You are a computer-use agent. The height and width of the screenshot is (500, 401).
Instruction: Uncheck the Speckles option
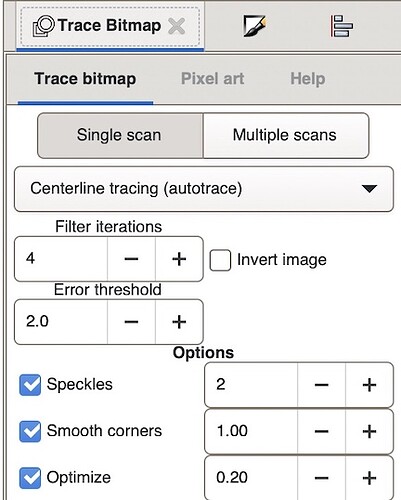point(30,385)
